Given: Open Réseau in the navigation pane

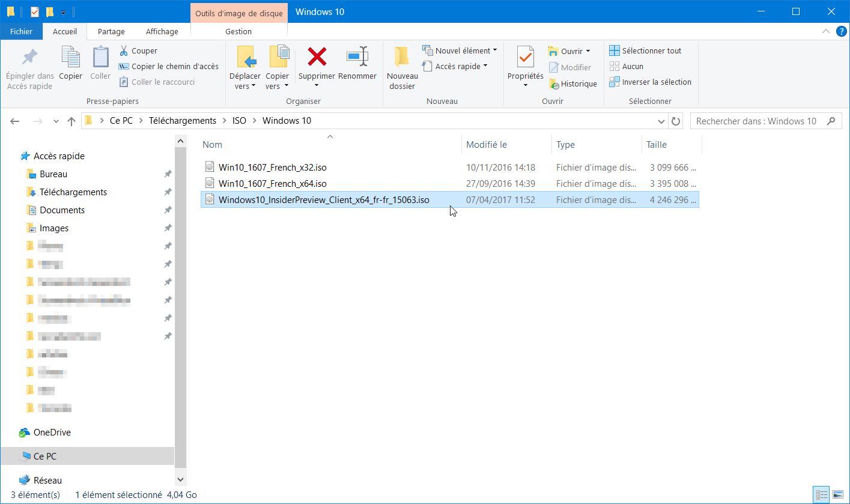Looking at the screenshot, I should tap(47, 481).
